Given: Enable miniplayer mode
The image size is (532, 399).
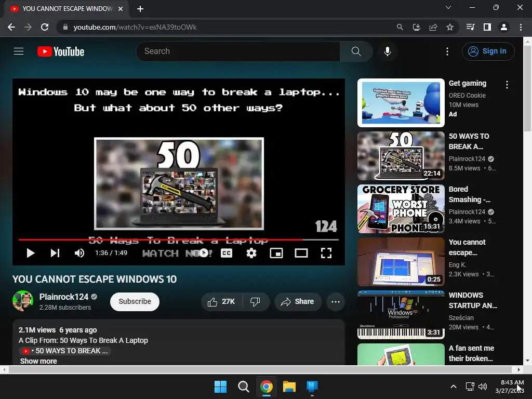Looking at the screenshot, I should pyautogui.click(x=276, y=253).
